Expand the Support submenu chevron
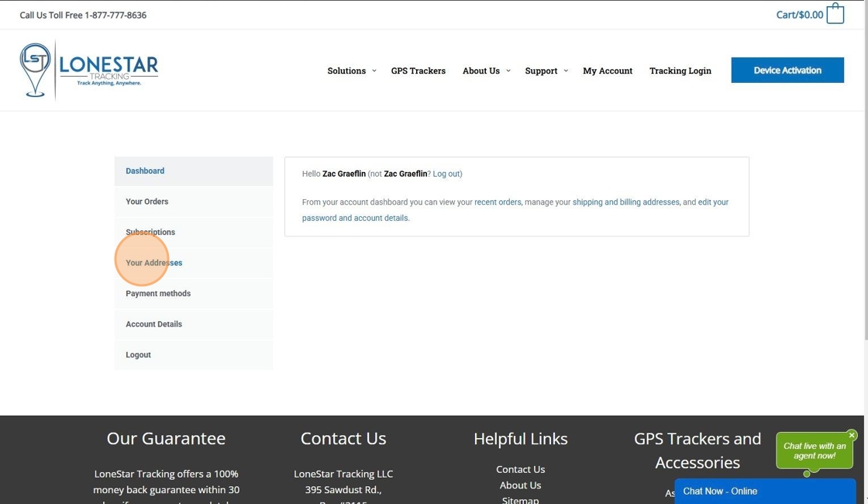Viewport: 868px width, 504px height. click(x=566, y=71)
